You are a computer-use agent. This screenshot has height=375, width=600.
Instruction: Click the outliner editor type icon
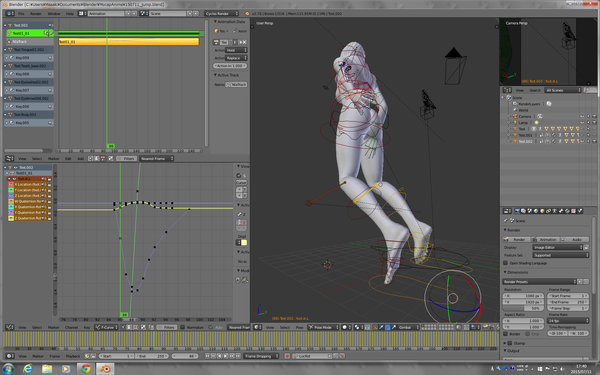tap(507, 90)
